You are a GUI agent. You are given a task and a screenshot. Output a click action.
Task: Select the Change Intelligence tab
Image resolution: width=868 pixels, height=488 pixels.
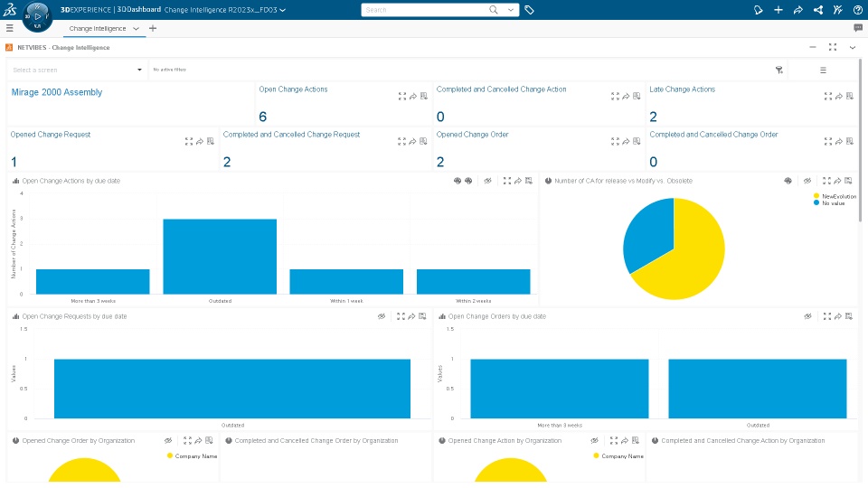click(98, 28)
